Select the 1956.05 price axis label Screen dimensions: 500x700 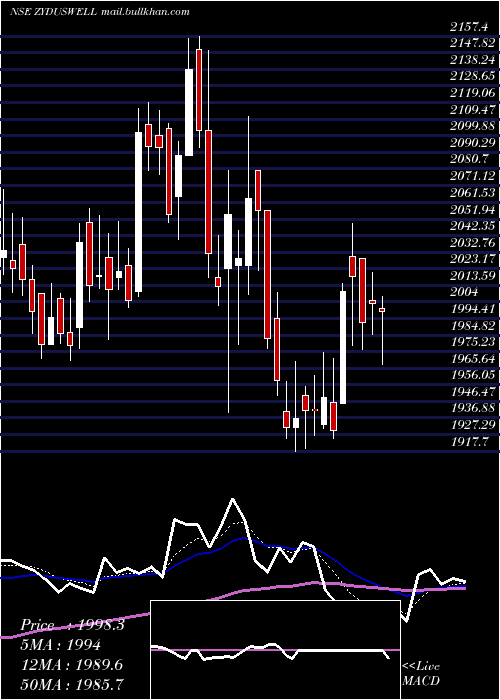472,375
